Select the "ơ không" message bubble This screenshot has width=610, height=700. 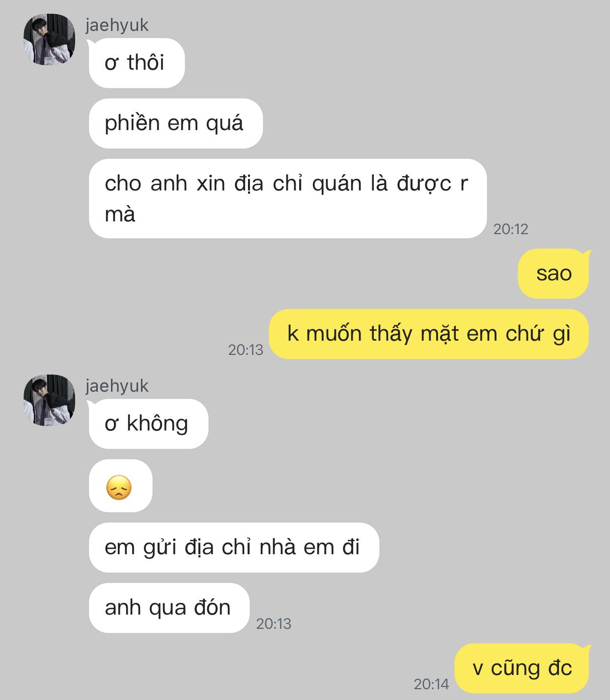(x=148, y=424)
